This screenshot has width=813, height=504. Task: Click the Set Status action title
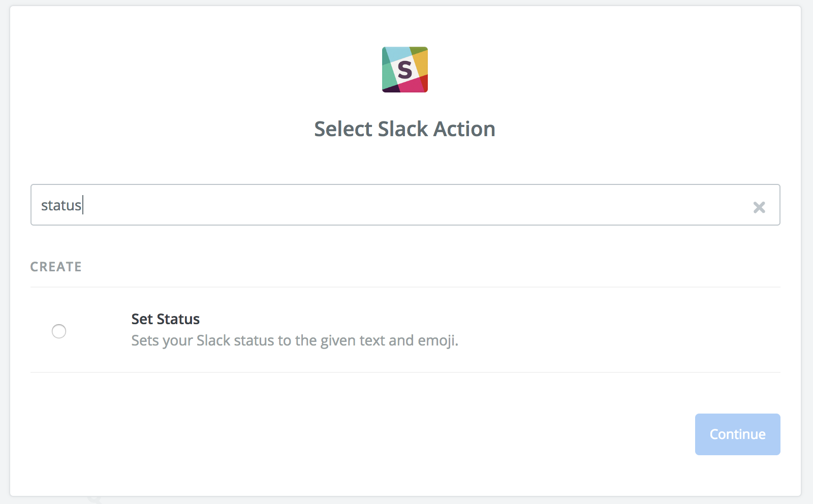[165, 319]
